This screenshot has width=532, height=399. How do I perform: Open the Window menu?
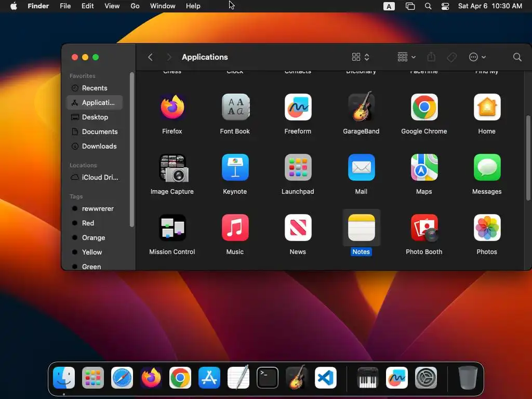(163, 6)
